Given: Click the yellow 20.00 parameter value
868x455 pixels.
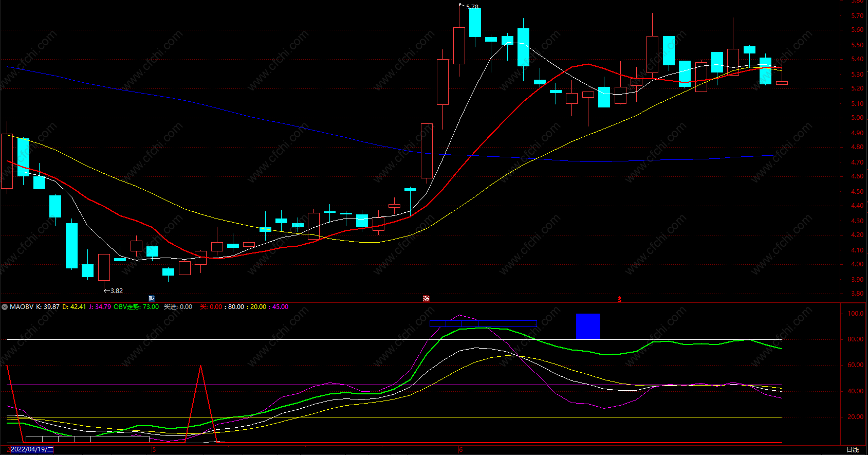Looking at the screenshot, I should pyautogui.click(x=258, y=307).
